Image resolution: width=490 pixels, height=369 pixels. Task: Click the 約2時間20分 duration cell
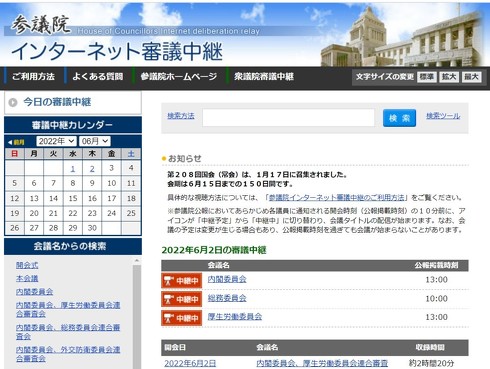(x=431, y=363)
